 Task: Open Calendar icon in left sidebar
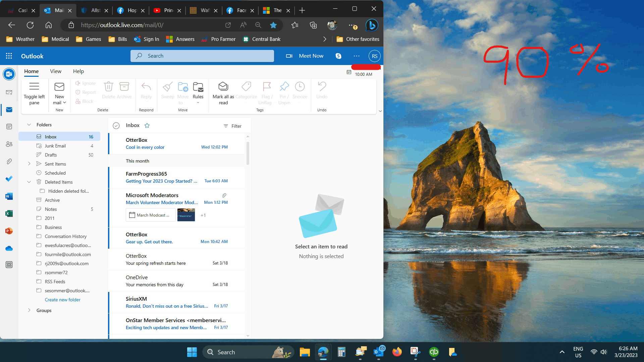click(9, 127)
